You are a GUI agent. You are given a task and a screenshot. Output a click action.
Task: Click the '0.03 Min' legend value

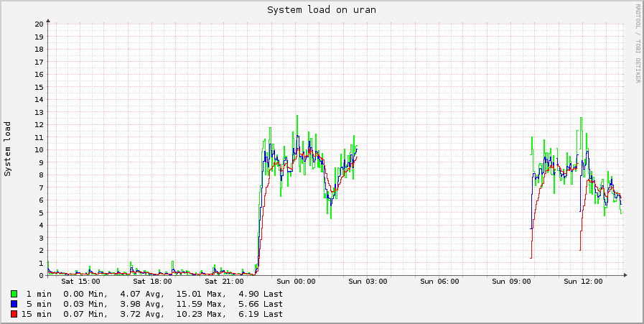(x=85, y=305)
